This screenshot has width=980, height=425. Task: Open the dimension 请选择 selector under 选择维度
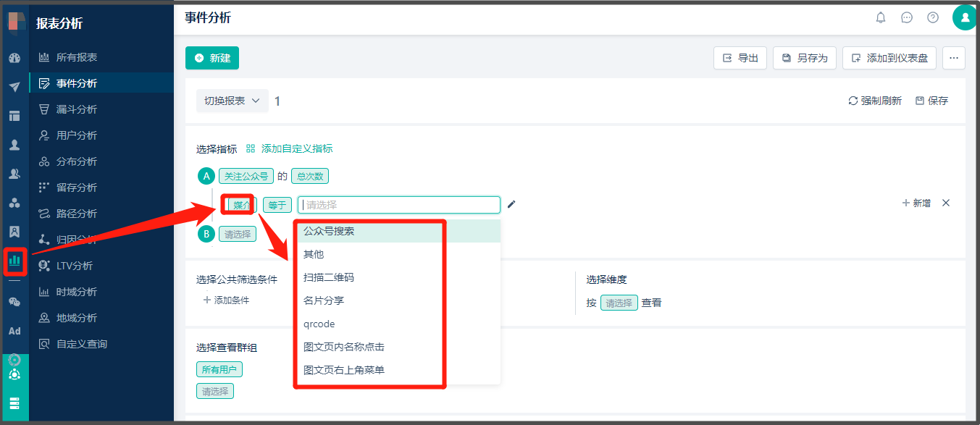click(x=619, y=302)
